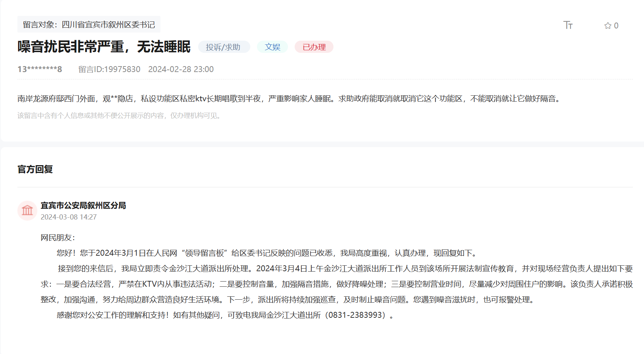Click the 官方回复 section heading
The image size is (644, 354).
35,170
